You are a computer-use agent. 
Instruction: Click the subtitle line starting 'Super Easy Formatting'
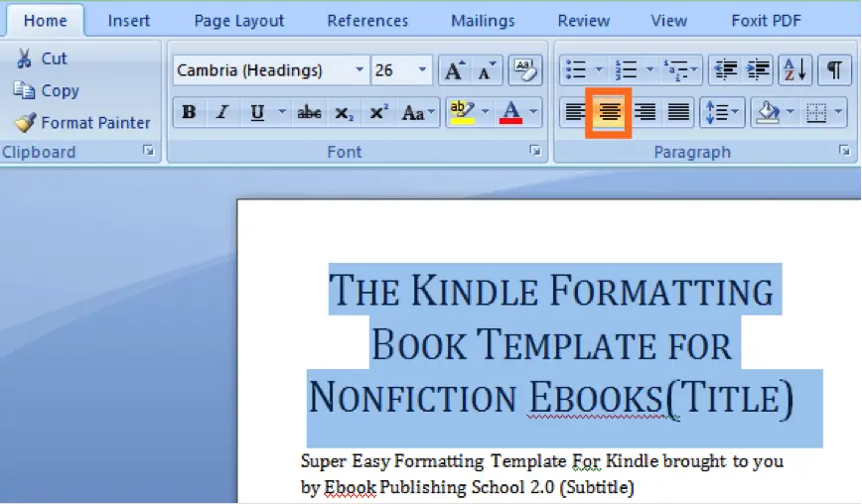coord(542,461)
